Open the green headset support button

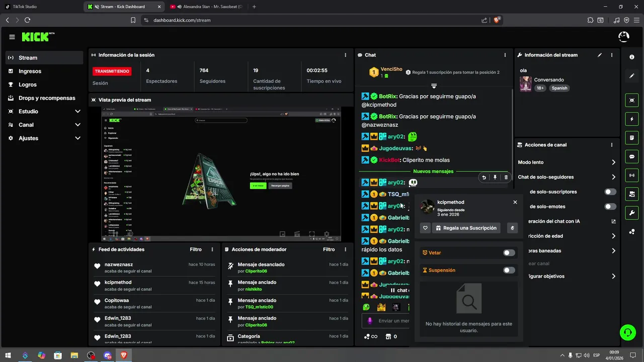(627, 332)
